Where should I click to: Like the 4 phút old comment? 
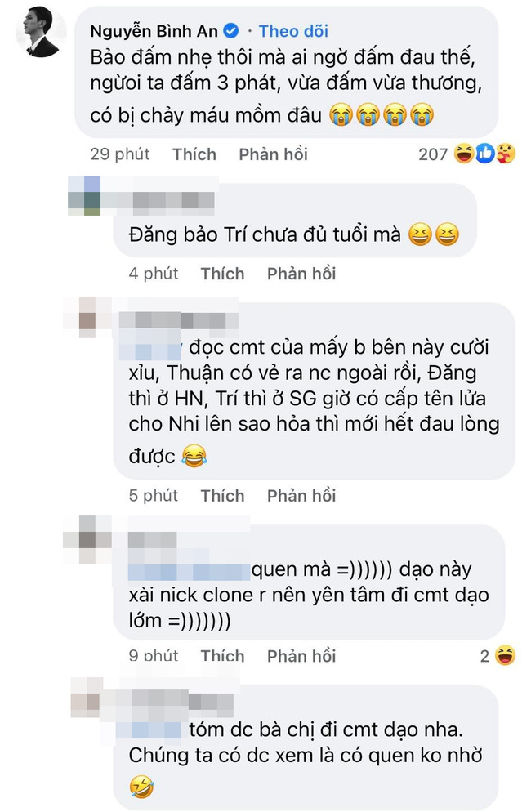click(x=223, y=274)
